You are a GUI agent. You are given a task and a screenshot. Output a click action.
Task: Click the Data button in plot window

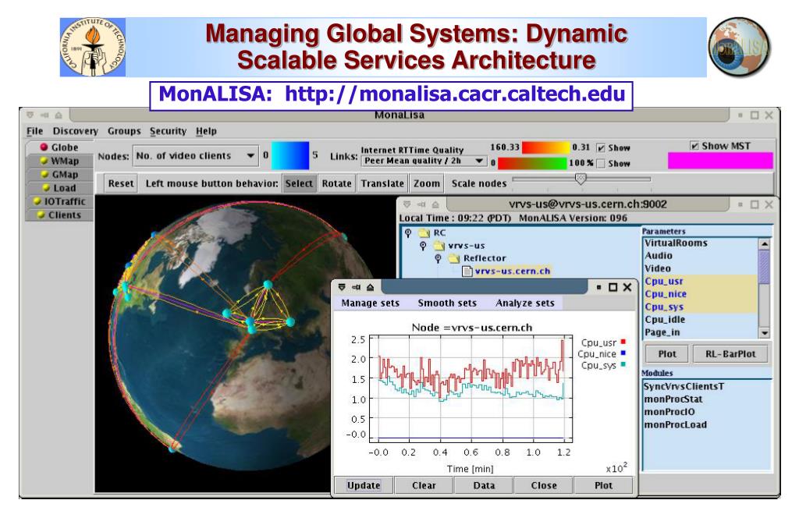point(484,486)
